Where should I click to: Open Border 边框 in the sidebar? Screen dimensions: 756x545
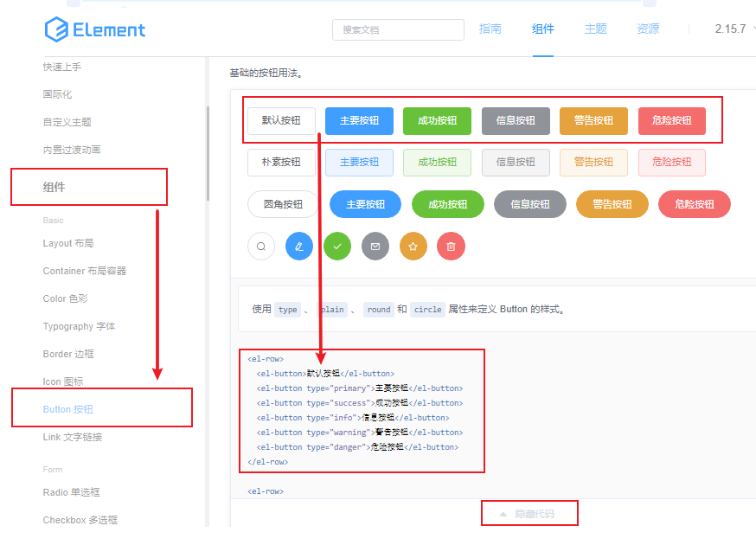68,354
